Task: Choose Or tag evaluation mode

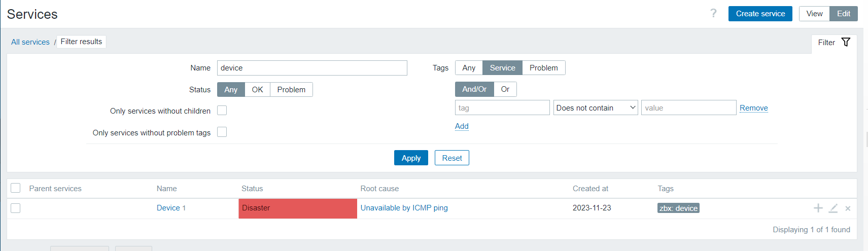Action: 505,89
